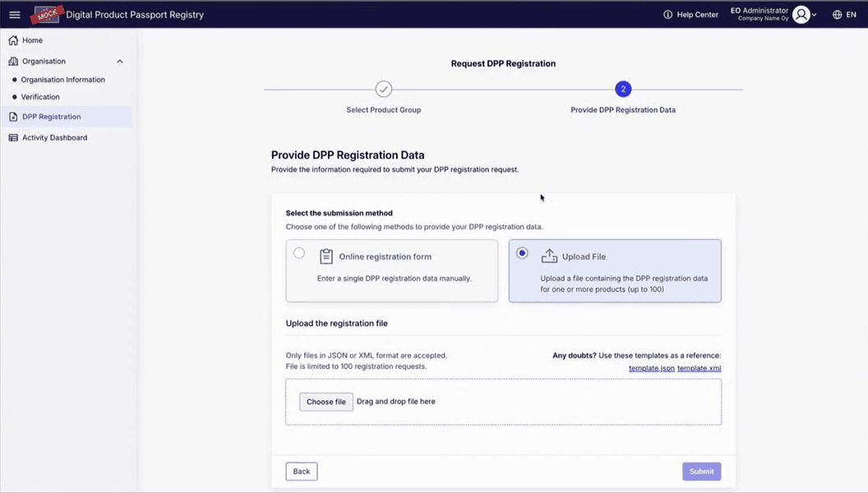Click the Upload File card title
The image size is (868, 493).
click(584, 256)
